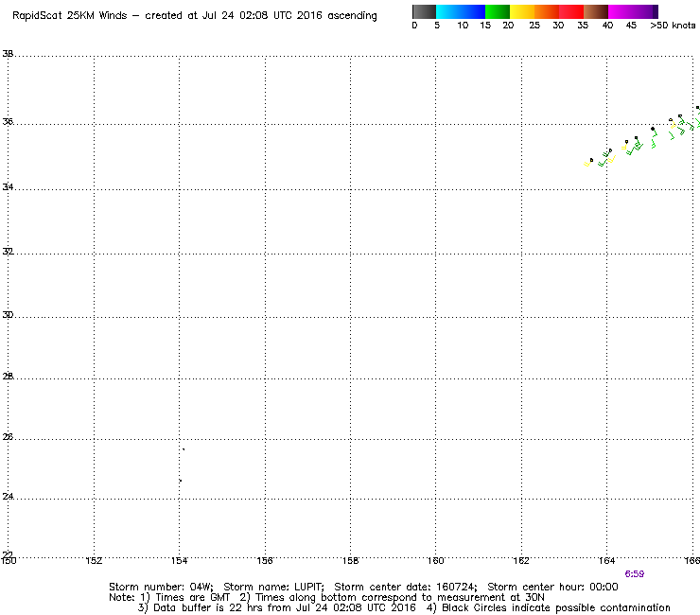700x615 pixels.
Task: Click the longitude axis label "154"
Action: coord(180,560)
